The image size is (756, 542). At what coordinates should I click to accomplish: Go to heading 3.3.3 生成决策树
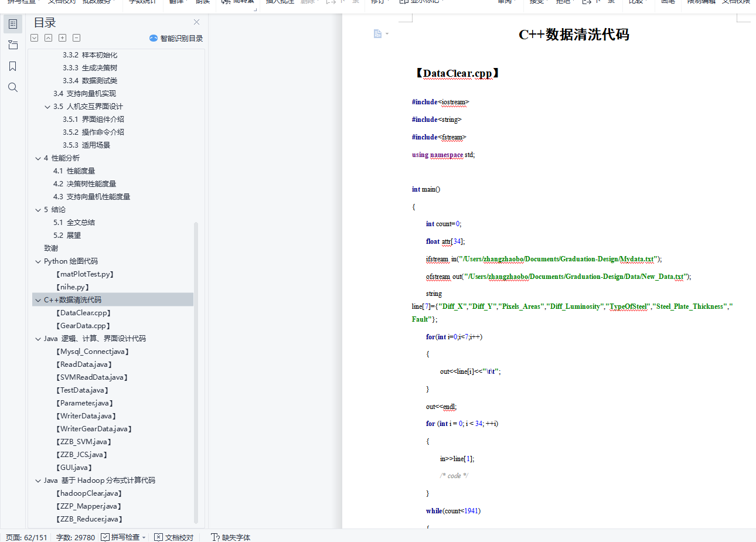pyautogui.click(x=90, y=68)
